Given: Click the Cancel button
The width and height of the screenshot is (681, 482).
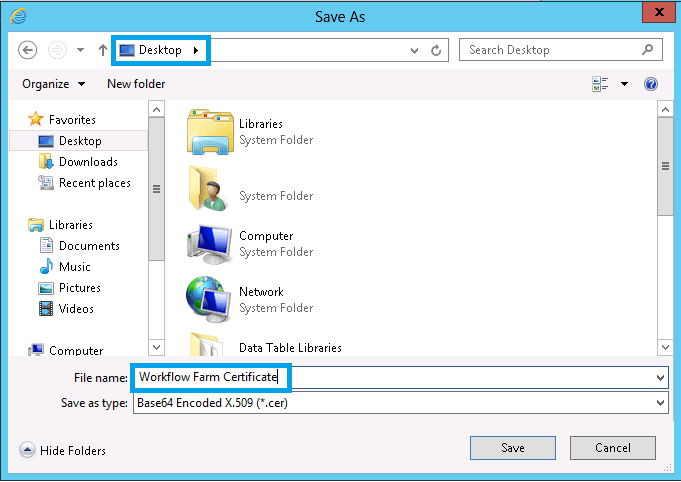Looking at the screenshot, I should 612,448.
